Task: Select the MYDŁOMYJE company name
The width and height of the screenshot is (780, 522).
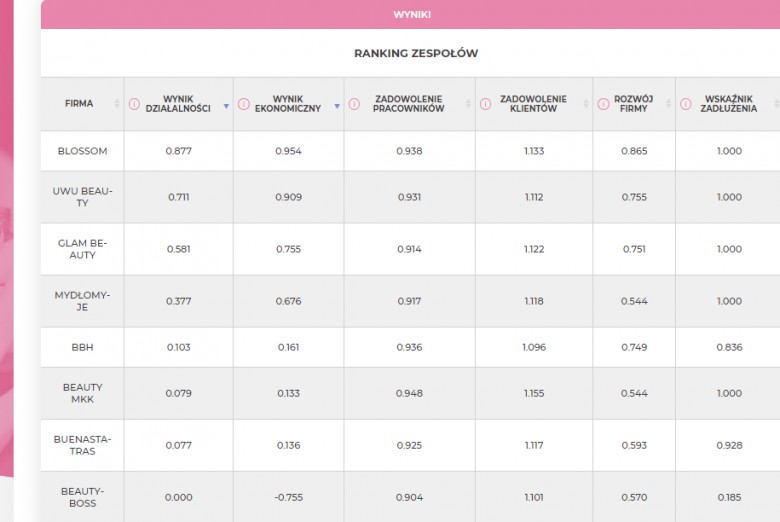Action: 83,301
